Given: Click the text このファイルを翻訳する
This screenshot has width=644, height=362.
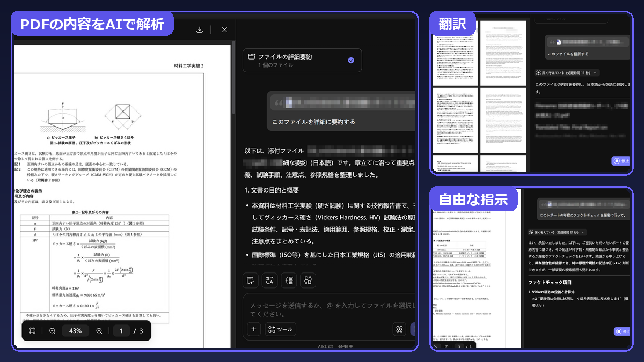Looking at the screenshot, I should point(568,54).
